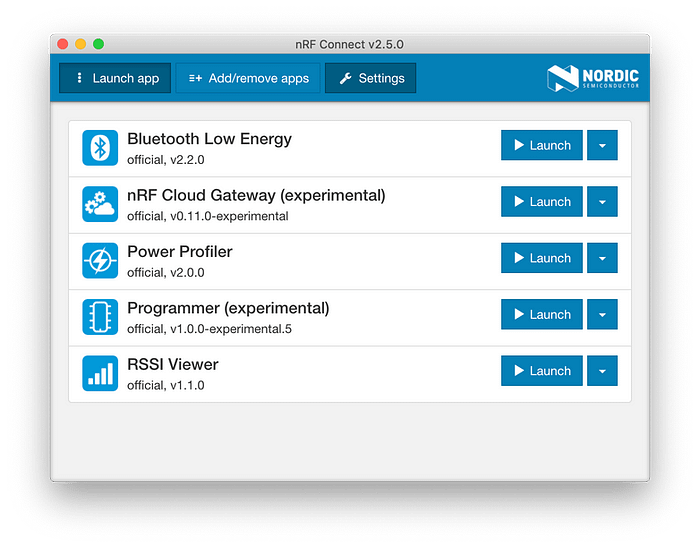The width and height of the screenshot is (700, 548).
Task: Launch the RSSI Viewer app
Action: (541, 371)
